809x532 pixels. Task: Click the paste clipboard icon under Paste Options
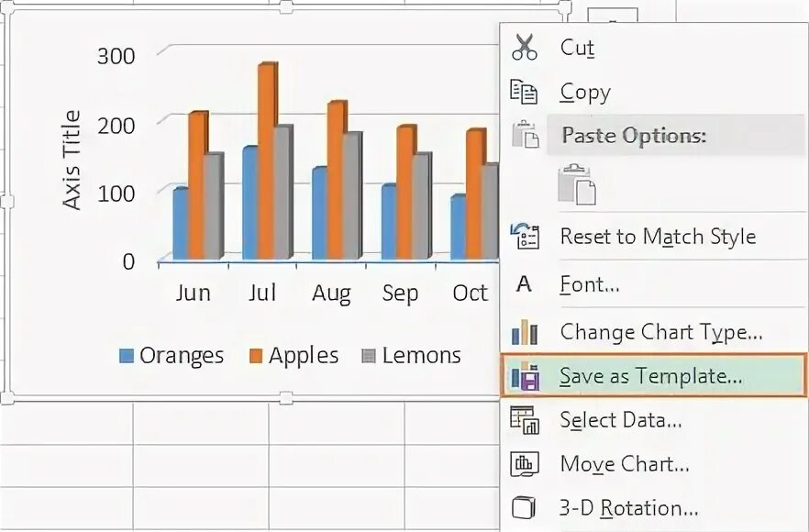click(x=577, y=184)
